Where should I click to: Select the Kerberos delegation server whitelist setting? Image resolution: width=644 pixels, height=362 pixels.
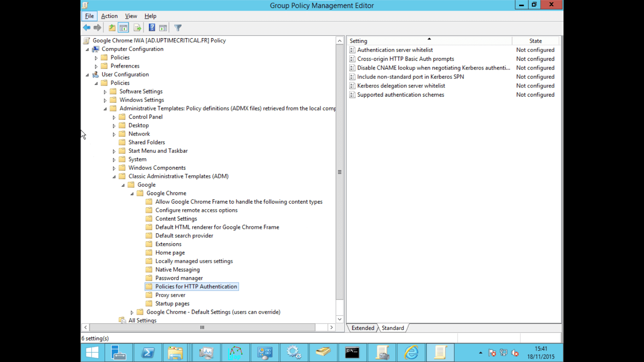tap(401, 86)
